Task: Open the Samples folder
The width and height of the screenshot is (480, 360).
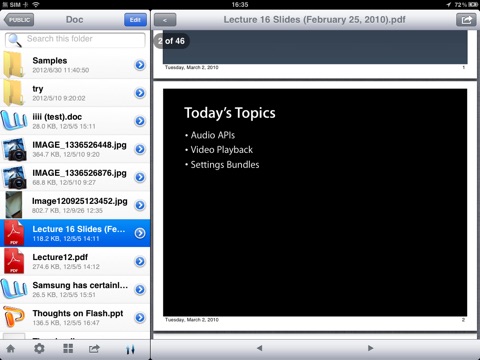Action: (x=75, y=65)
